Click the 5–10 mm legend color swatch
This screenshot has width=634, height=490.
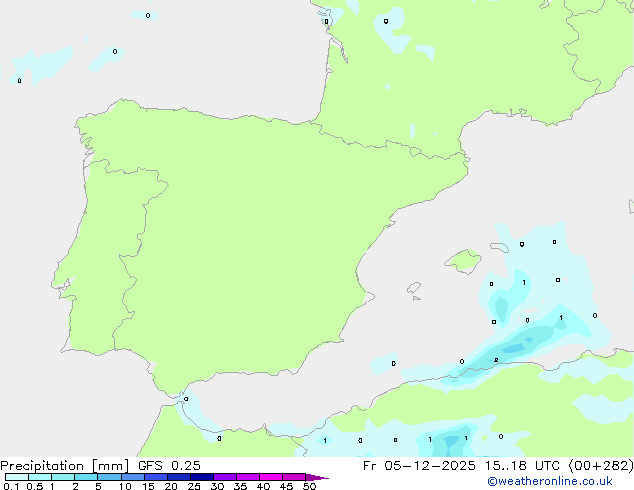coord(109,477)
